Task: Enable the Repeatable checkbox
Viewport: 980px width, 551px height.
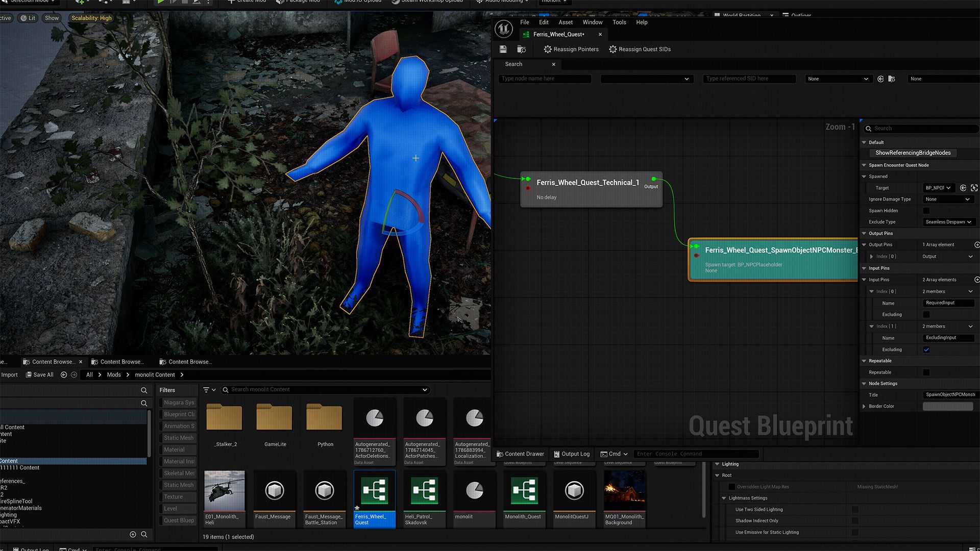Action: click(926, 372)
